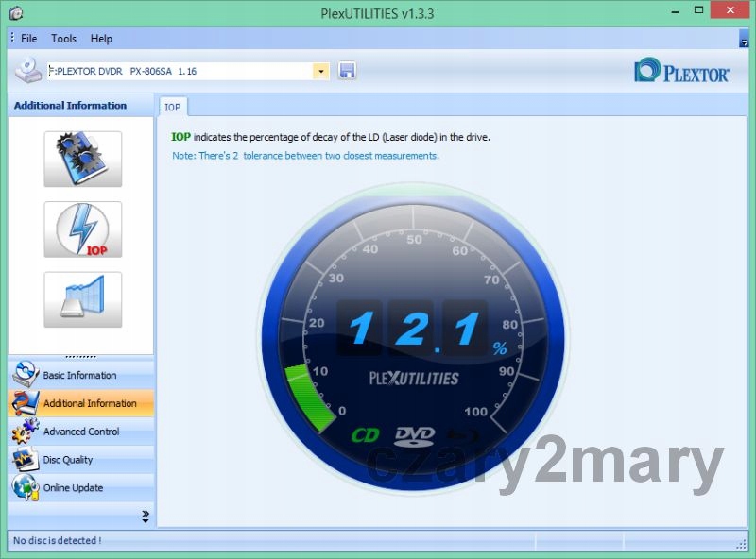
Task: Open the IOP lightning bolt tool
Action: pos(82,229)
